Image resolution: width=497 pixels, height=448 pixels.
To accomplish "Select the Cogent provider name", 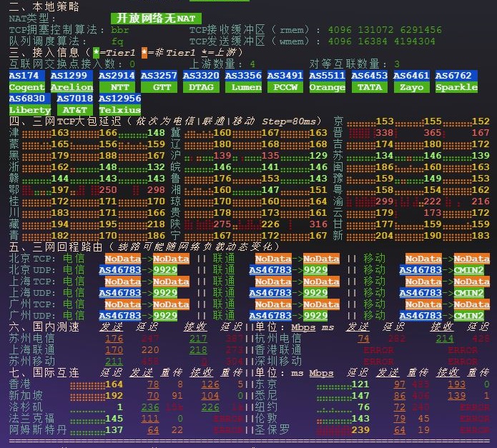I will 26,87.
